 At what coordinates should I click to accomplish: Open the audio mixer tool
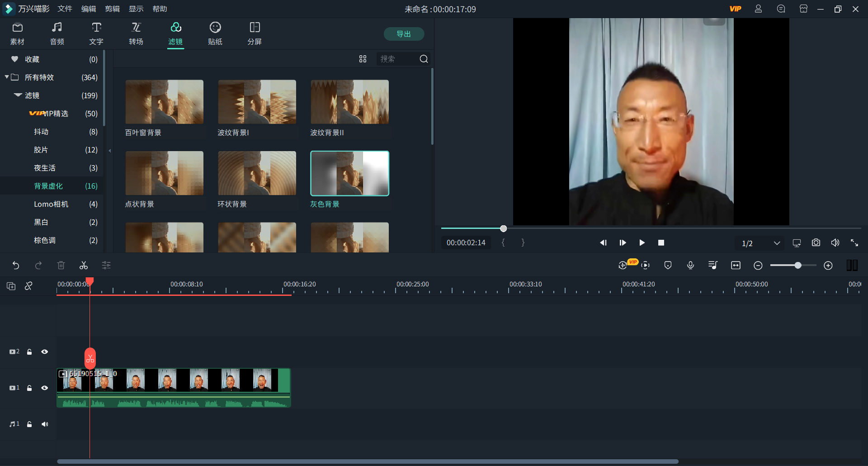click(712, 265)
